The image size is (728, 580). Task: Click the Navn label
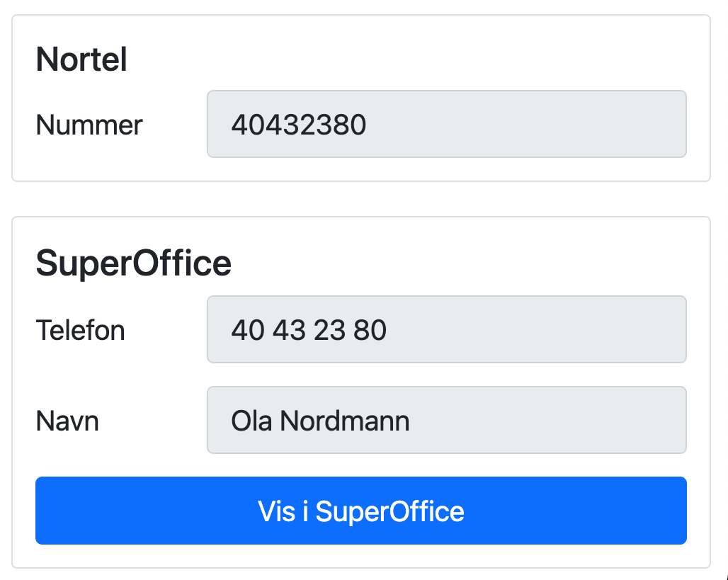point(67,421)
